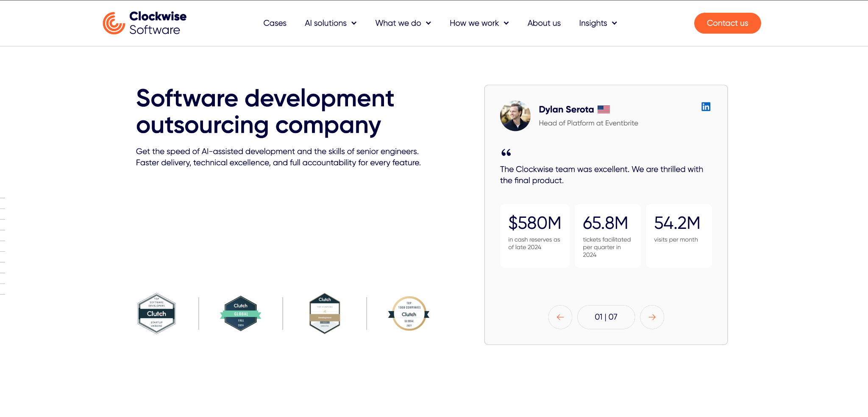Expand the What we do dropdown chevron

[x=428, y=23]
